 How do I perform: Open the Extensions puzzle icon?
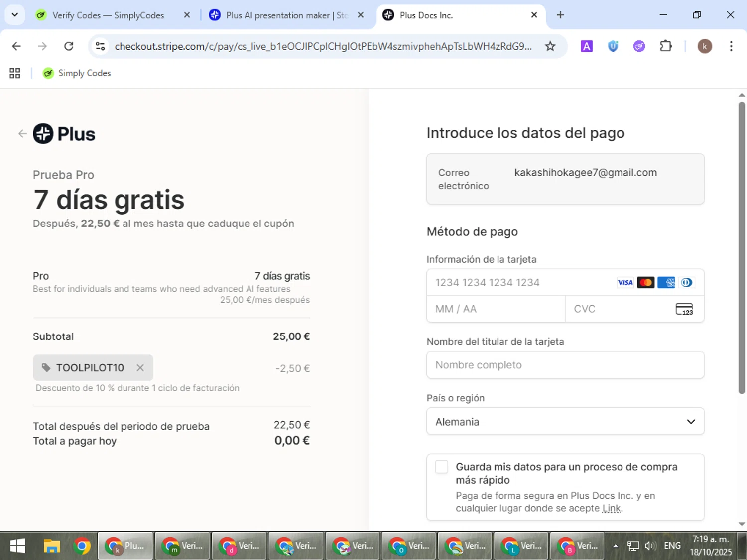click(x=666, y=46)
